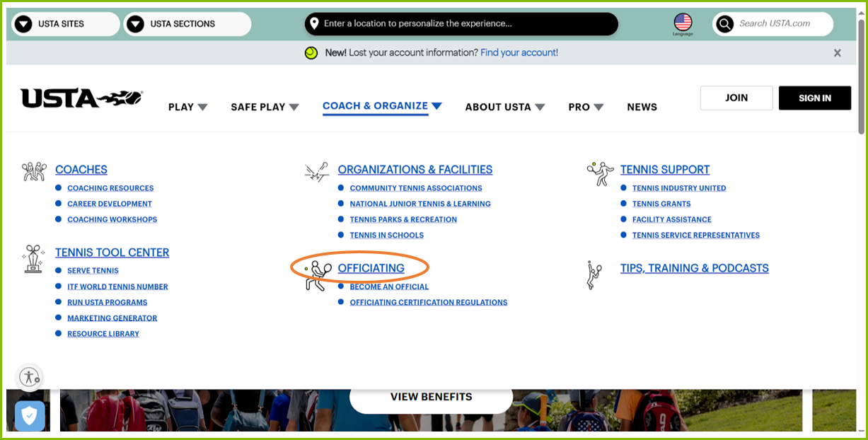Click the Tennis Tool Center trophy icon
This screenshot has height=440, width=868.
coord(34,259)
